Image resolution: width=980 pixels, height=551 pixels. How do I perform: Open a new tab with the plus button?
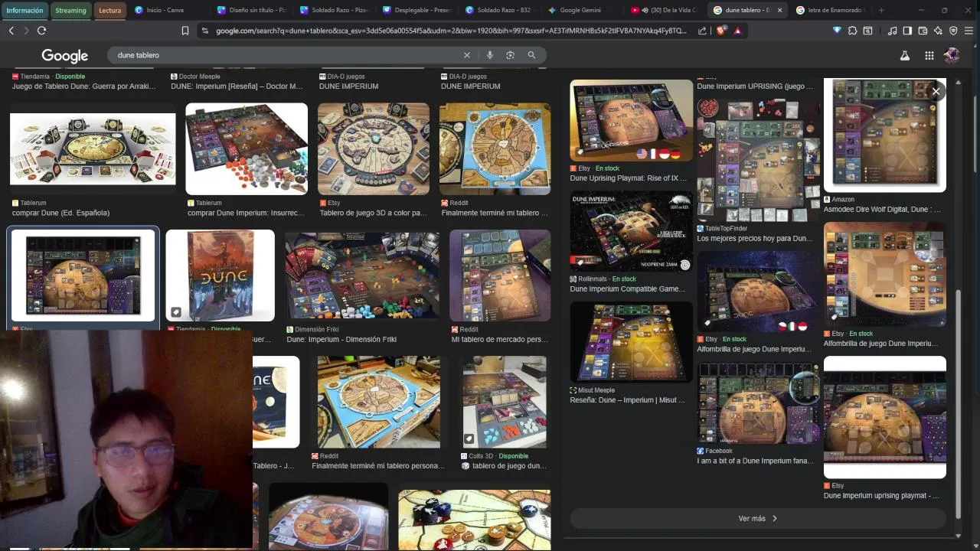(881, 10)
